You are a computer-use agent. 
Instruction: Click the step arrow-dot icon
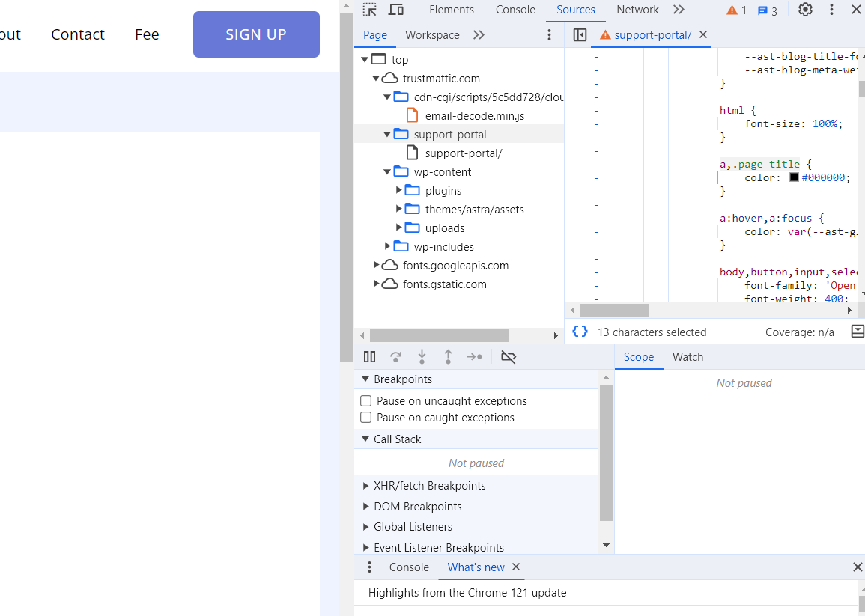474,357
